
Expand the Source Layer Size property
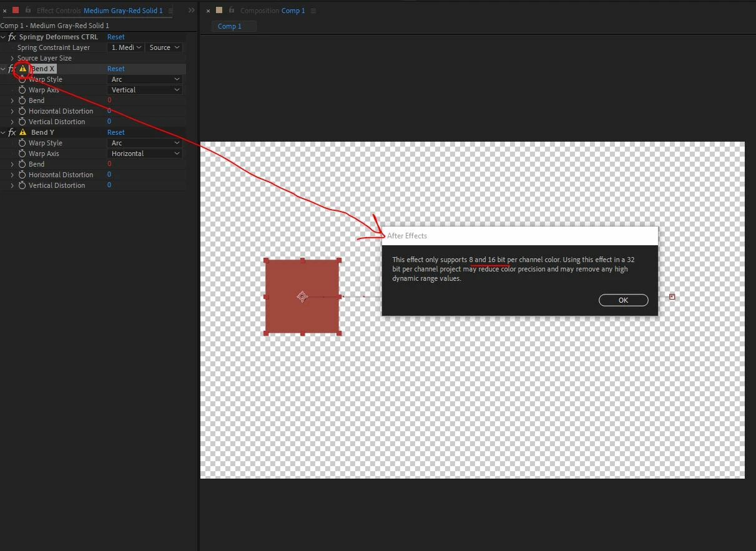pos(12,58)
